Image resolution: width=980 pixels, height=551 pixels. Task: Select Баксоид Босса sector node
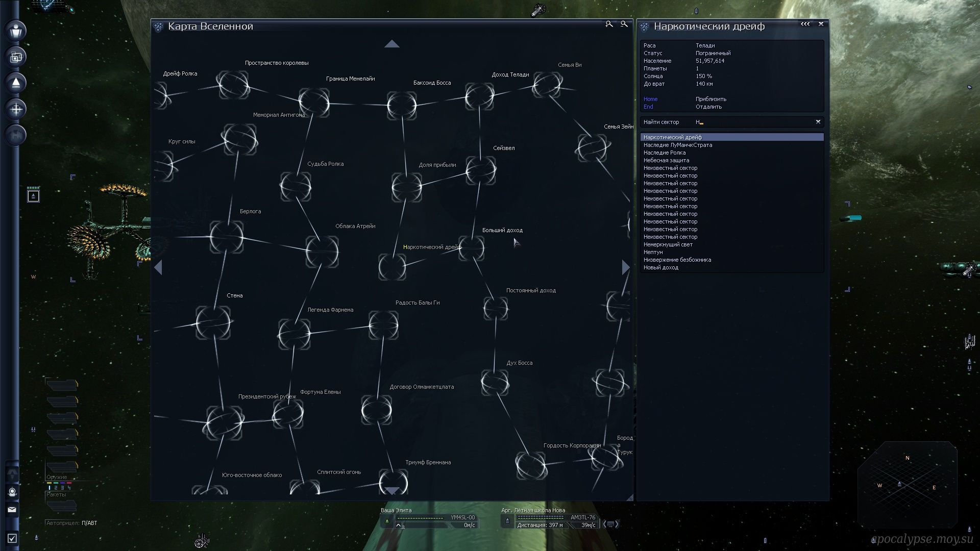[x=402, y=106]
